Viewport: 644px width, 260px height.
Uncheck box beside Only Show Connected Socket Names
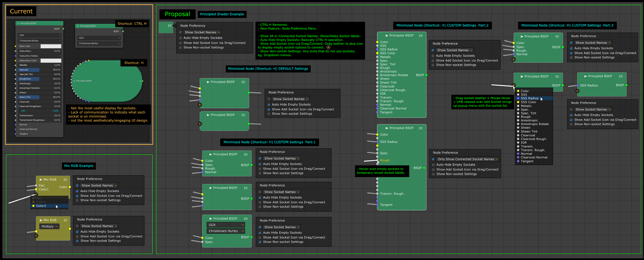pyautogui.click(x=433, y=159)
